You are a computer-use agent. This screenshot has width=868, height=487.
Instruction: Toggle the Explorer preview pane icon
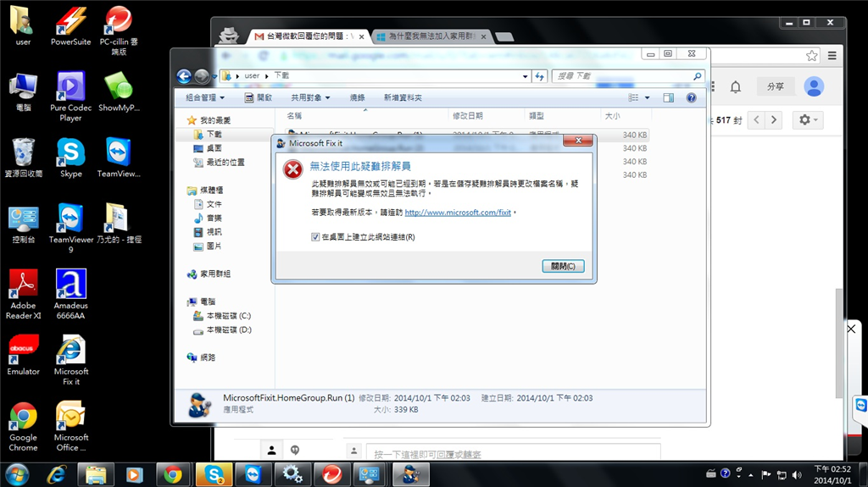669,97
